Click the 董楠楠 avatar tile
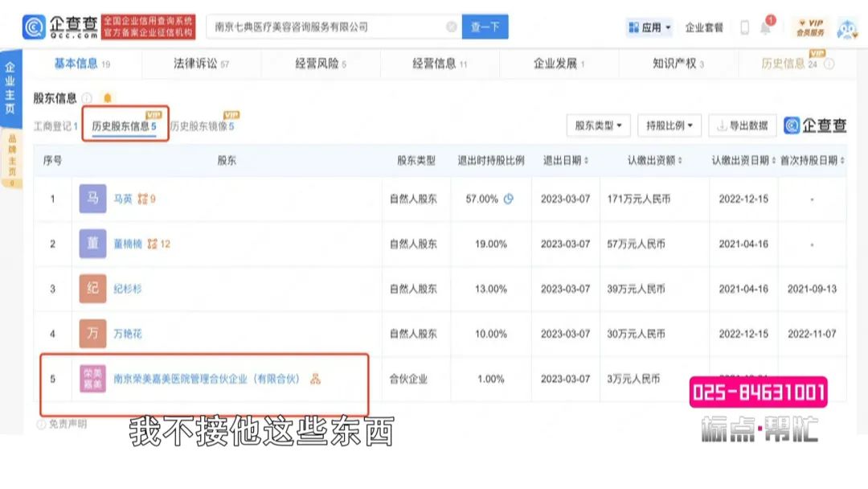This screenshot has width=868, height=489. coord(92,244)
